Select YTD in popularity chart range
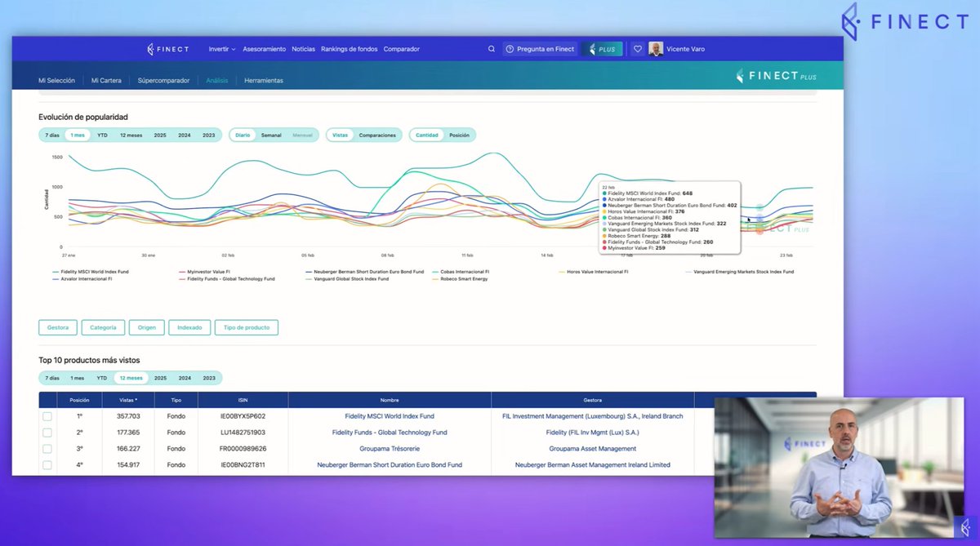980x546 pixels. [102, 135]
